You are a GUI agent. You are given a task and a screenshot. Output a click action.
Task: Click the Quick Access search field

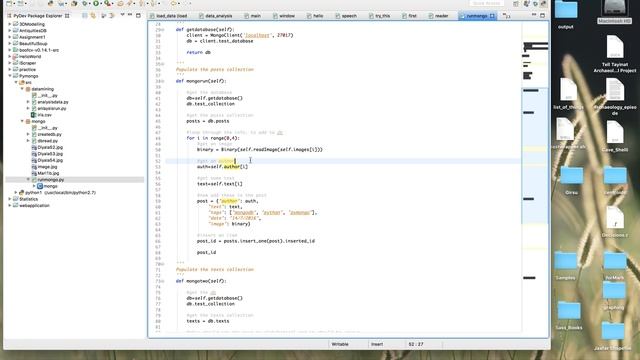tap(487, 3)
